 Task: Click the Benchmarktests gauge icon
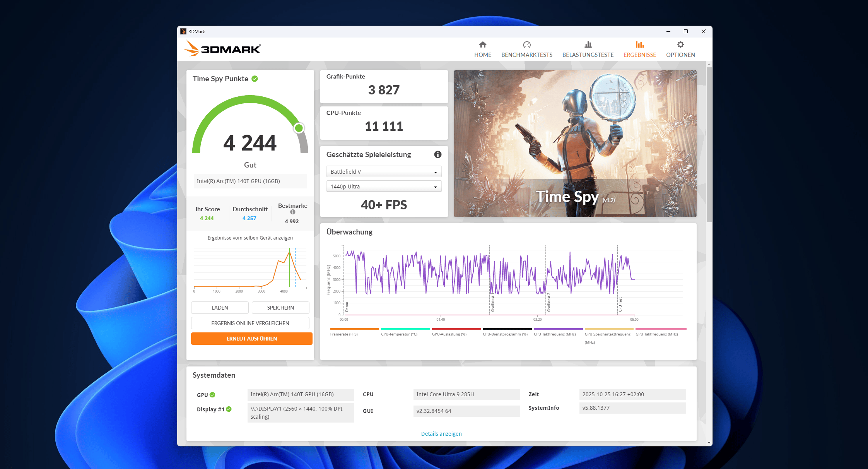click(527, 45)
